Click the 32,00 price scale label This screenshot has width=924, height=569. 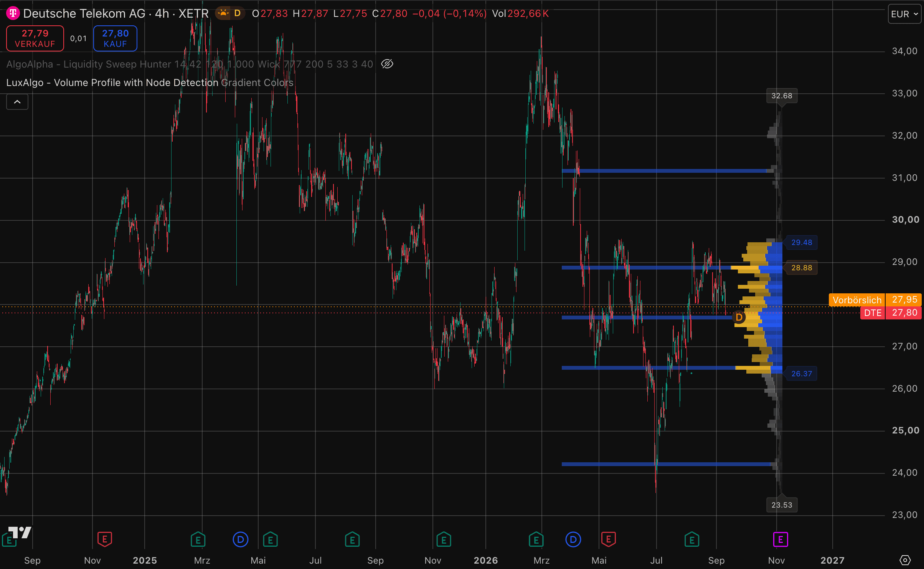click(905, 136)
